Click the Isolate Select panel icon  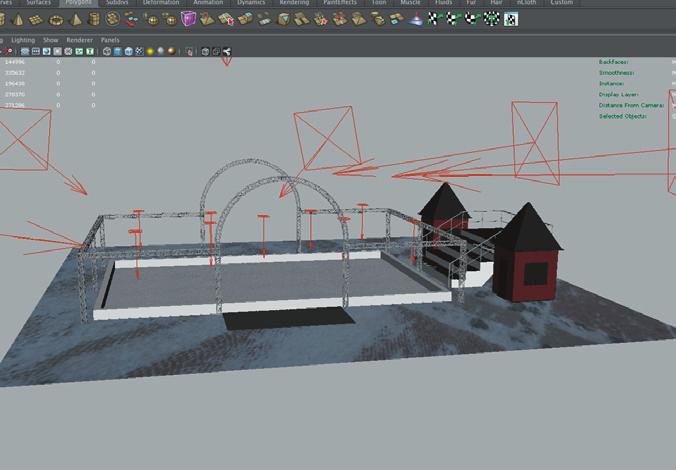click(x=189, y=52)
